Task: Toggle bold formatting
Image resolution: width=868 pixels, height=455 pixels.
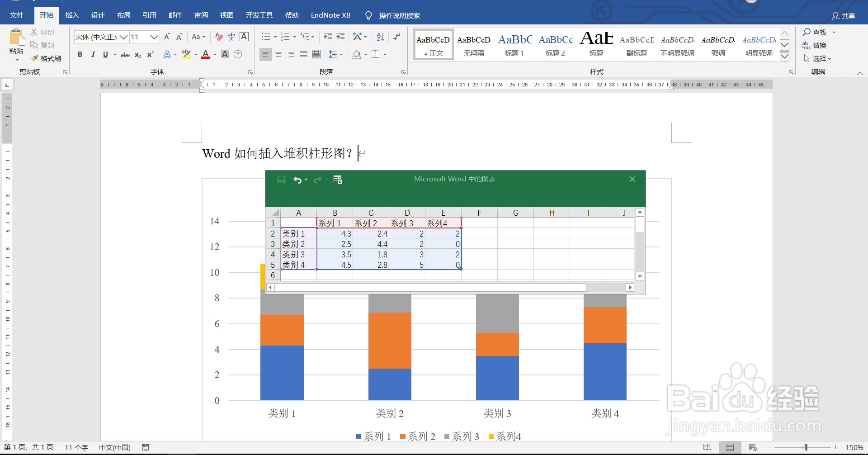Action: click(x=80, y=54)
